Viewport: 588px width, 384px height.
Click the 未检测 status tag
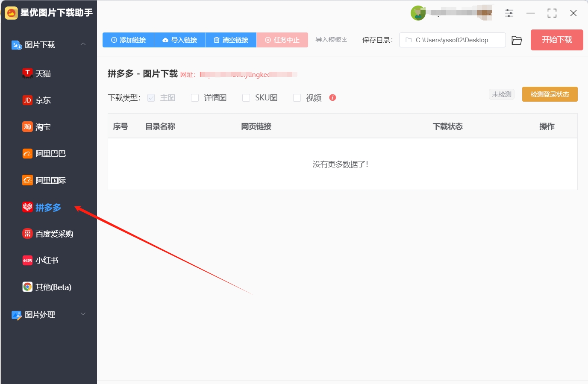[x=502, y=94]
